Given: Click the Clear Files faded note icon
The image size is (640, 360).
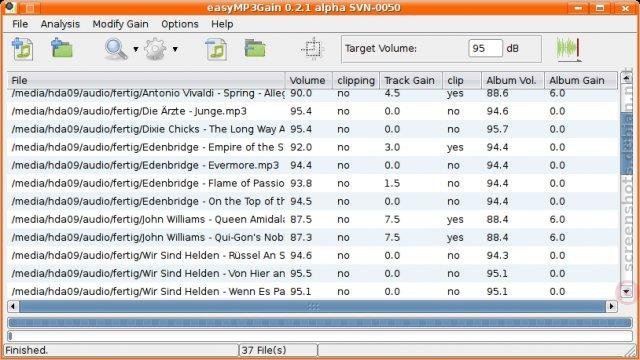Looking at the screenshot, I should pyautogui.click(x=216, y=49).
